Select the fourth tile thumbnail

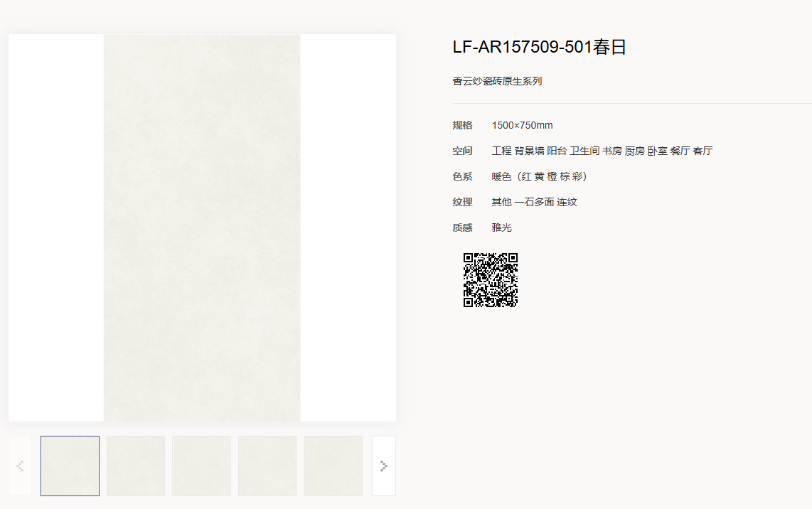tap(267, 466)
